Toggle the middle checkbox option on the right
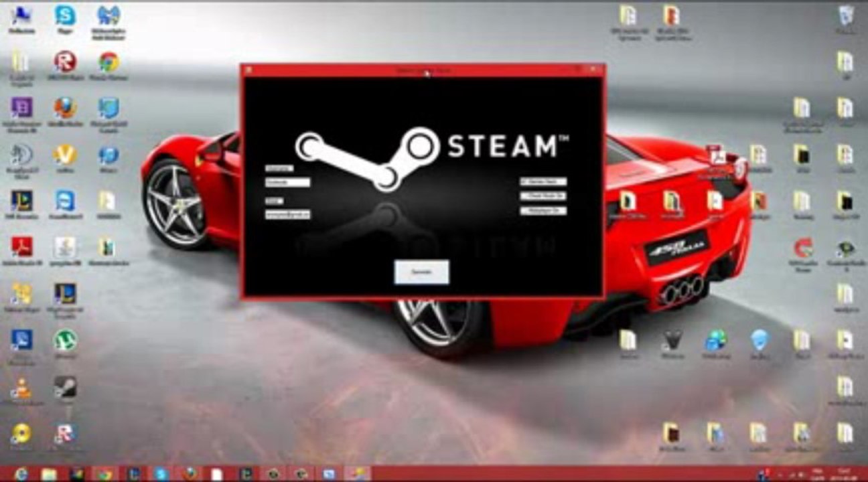868x482 pixels. pyautogui.click(x=543, y=196)
